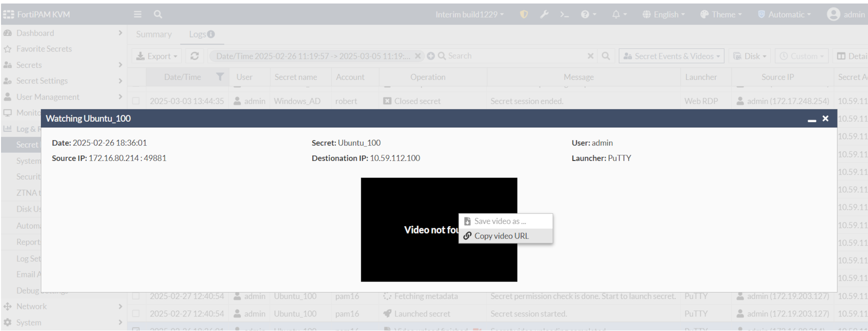Screen dimensions: 868x331
Task: Sort by the User column header
Action: [x=244, y=77]
